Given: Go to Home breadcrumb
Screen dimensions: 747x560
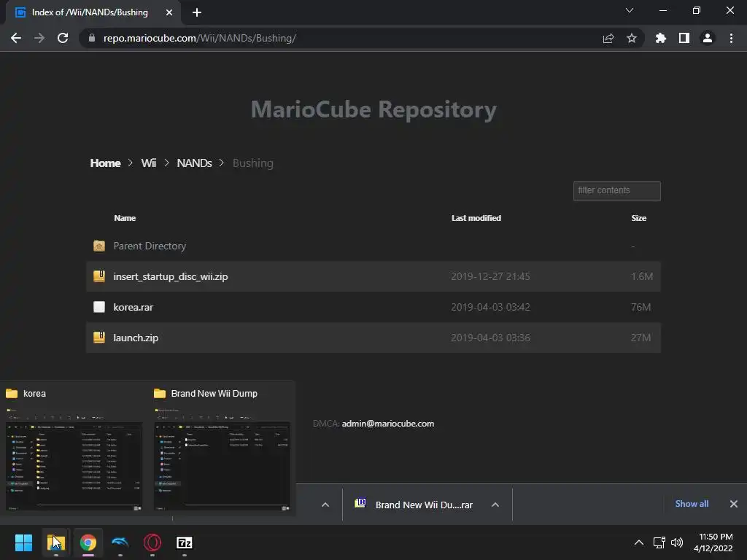Looking at the screenshot, I should click(x=105, y=163).
